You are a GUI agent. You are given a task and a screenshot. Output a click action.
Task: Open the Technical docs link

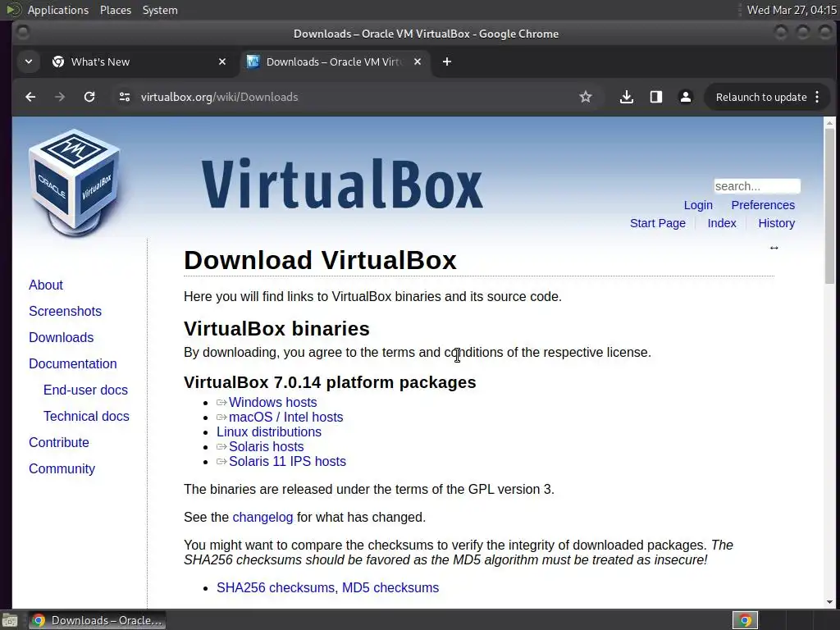(x=86, y=416)
